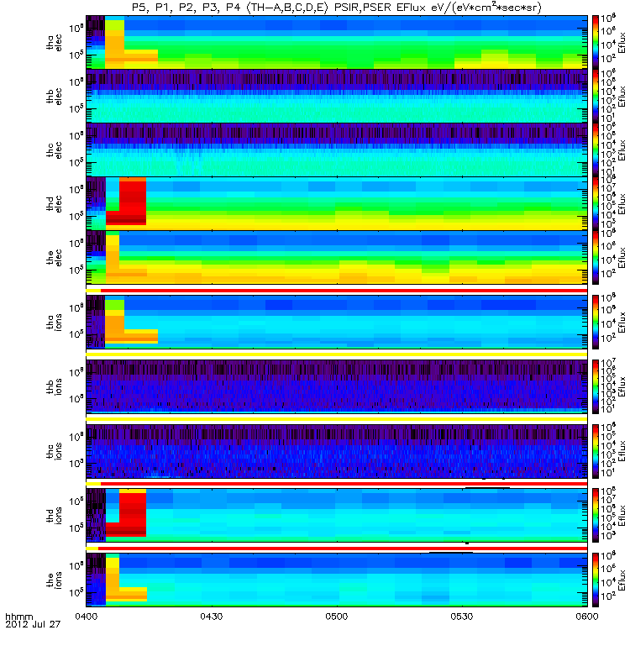Click the color bar beside thb ions panel
Image resolution: width=630 pixels, height=672 pixels.
[x=596, y=386]
